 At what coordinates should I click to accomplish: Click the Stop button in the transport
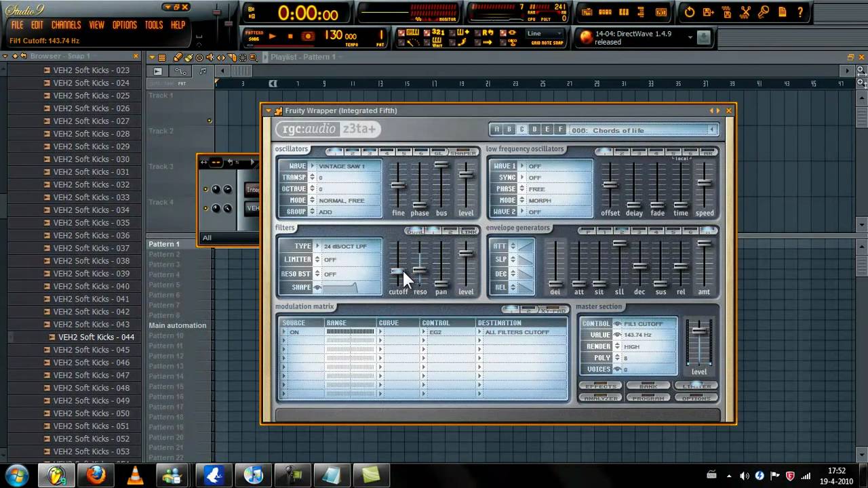coord(290,36)
